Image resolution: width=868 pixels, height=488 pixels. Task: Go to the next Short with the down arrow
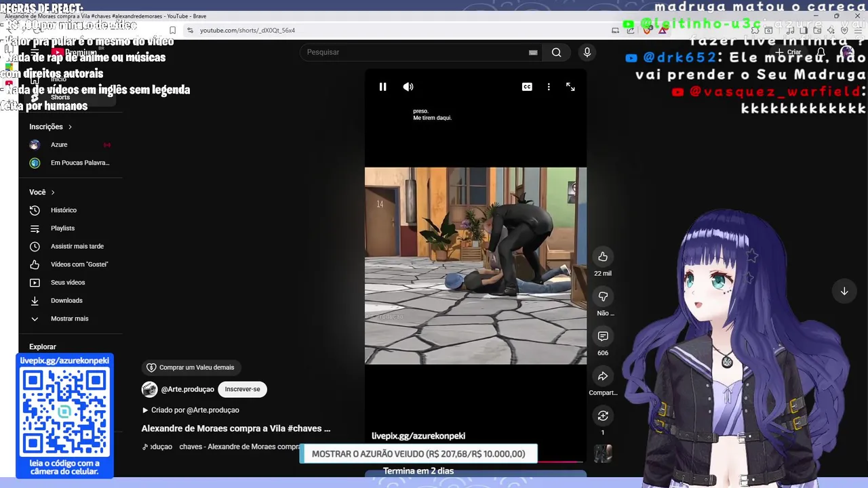[844, 291]
